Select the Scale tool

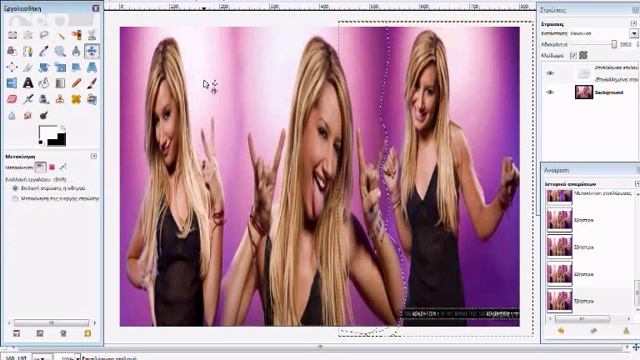(60, 67)
